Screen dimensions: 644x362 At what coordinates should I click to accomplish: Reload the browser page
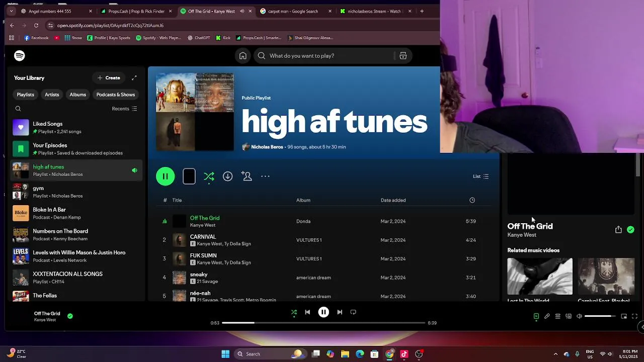click(36, 25)
